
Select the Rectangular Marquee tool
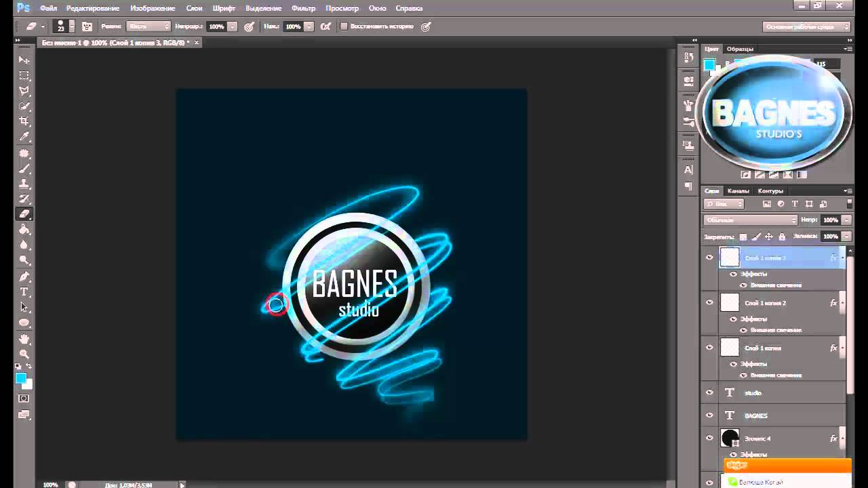[x=24, y=75]
